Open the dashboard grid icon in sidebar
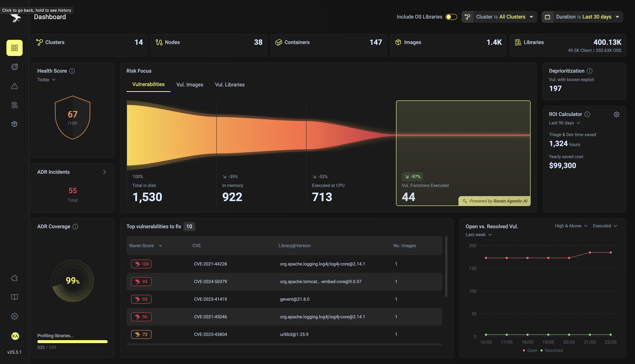635x364 pixels. 15,48
